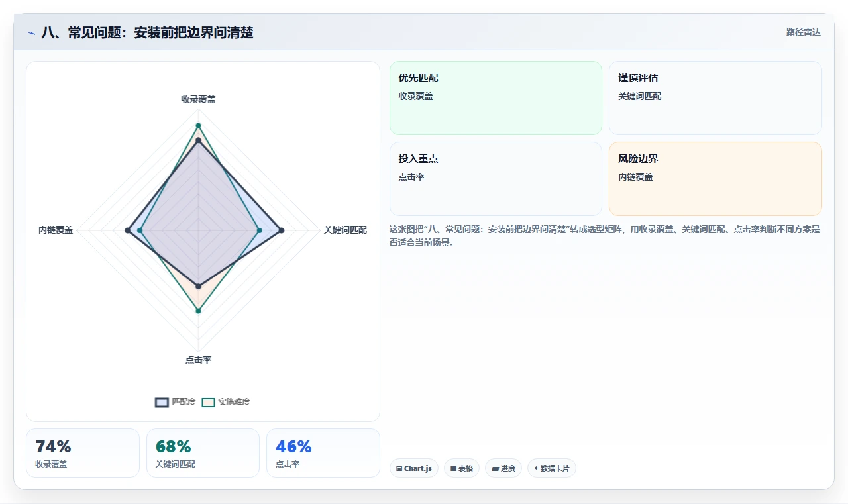
Task: Click the 内链覆盖 axis label on the radar
Action: coord(56,230)
